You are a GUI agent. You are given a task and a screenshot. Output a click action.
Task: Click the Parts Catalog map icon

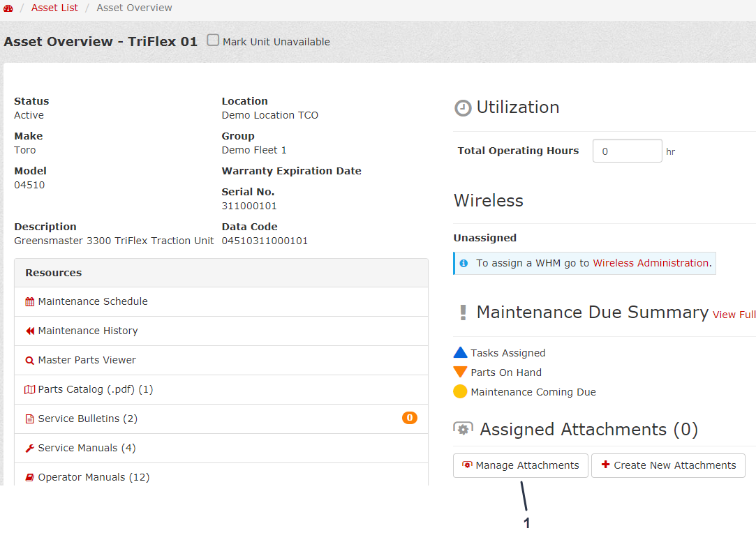29,390
